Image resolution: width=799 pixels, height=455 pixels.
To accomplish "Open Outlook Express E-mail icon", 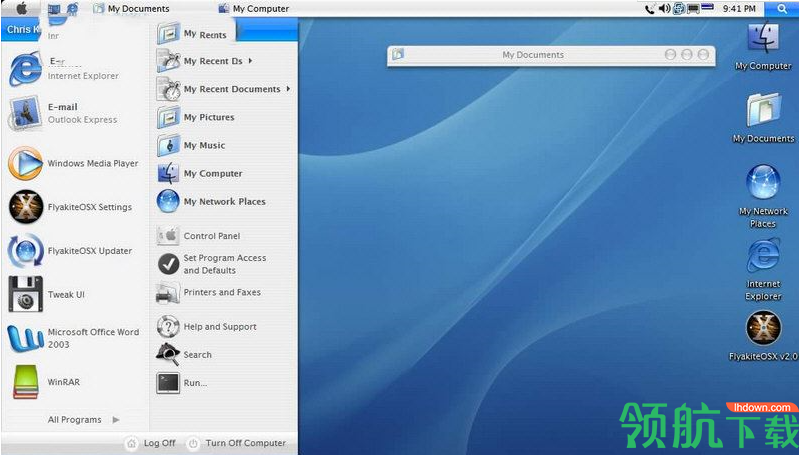I will tap(25, 113).
